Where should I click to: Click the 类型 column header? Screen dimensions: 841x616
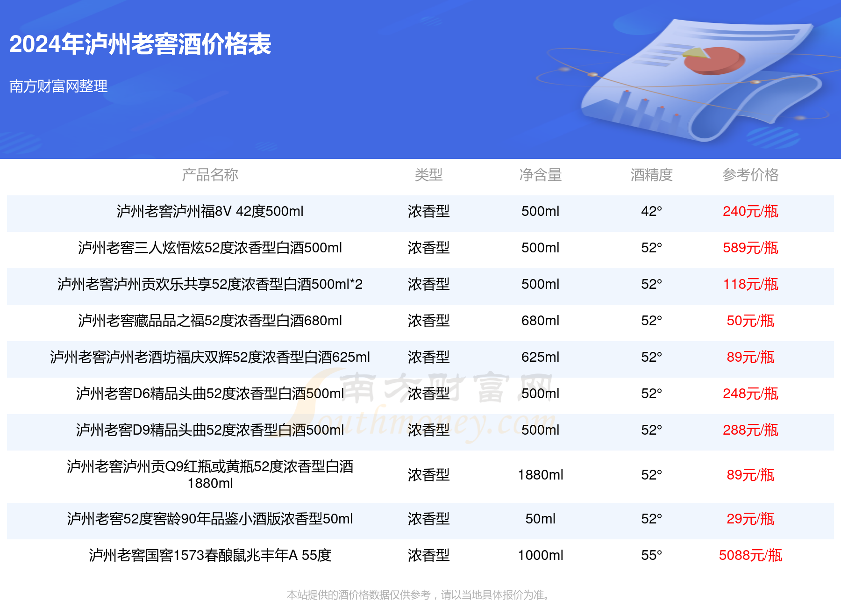point(428,175)
